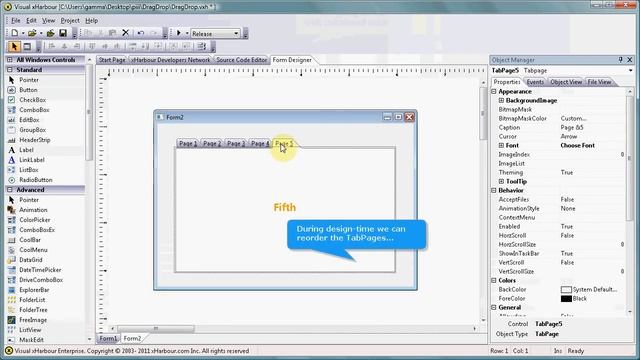This screenshot has width=640, height=360.
Task: Switch to the Object View tab
Action: point(566,82)
